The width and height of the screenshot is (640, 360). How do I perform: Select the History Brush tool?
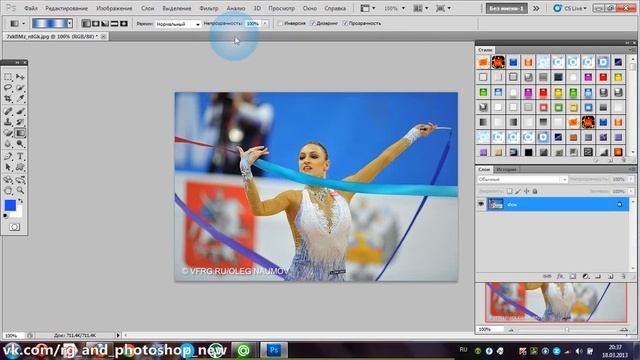click(20, 122)
